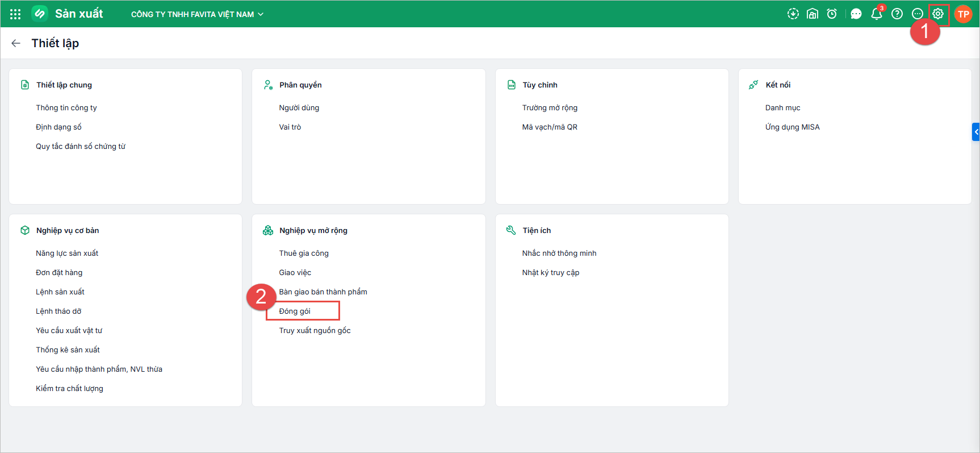This screenshot has height=453, width=980.
Task: Click the warehouse building icon
Action: pos(813,14)
